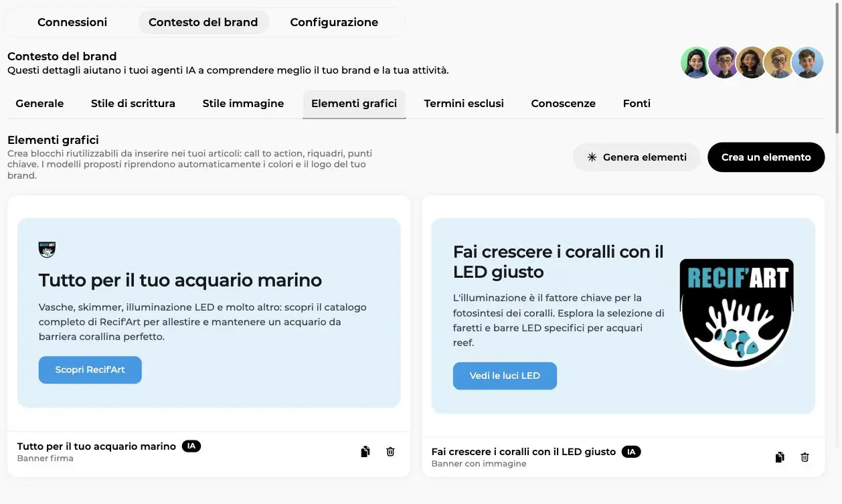Image resolution: width=842 pixels, height=504 pixels.
Task: Click the Crea un elemento button
Action: pyautogui.click(x=766, y=157)
